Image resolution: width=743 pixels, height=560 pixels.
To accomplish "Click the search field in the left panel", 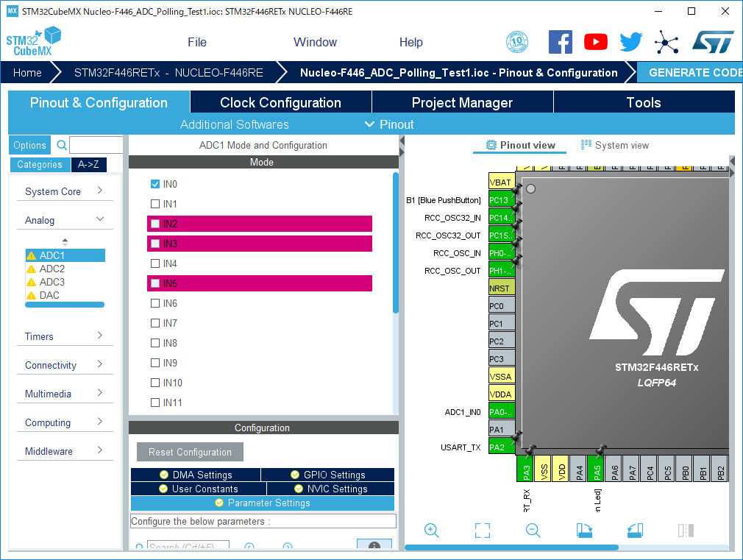I will point(96,145).
